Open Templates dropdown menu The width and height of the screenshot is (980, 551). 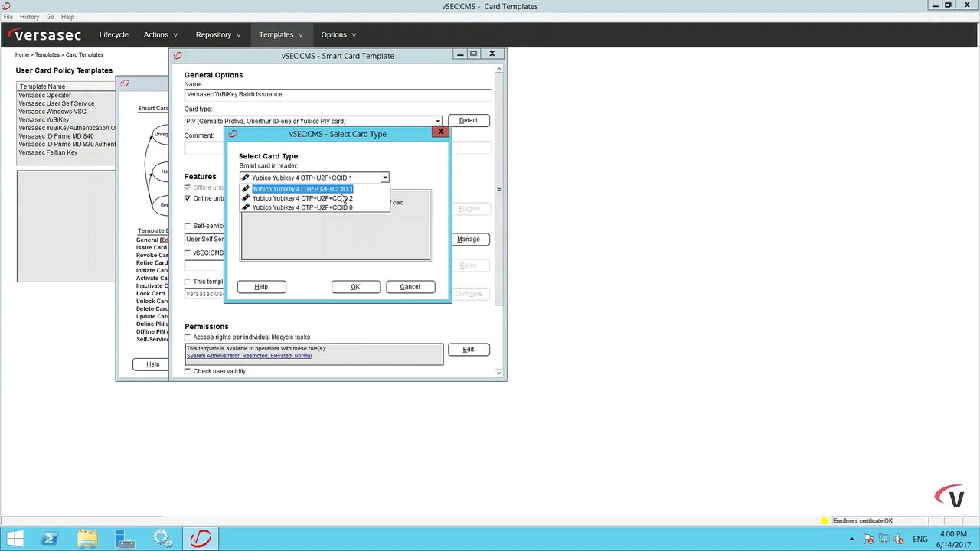point(281,34)
